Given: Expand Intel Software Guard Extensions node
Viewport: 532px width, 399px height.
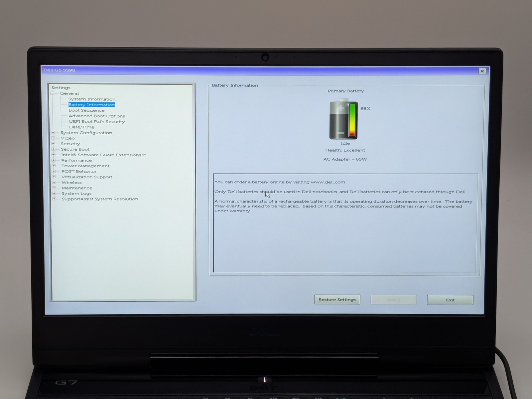Looking at the screenshot, I should (53, 155).
